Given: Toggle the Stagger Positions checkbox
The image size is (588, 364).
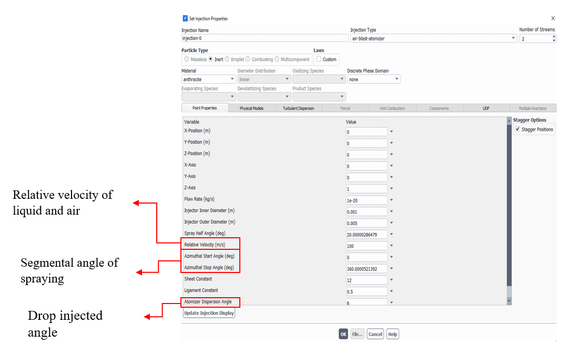Looking at the screenshot, I should pyautogui.click(x=518, y=129).
